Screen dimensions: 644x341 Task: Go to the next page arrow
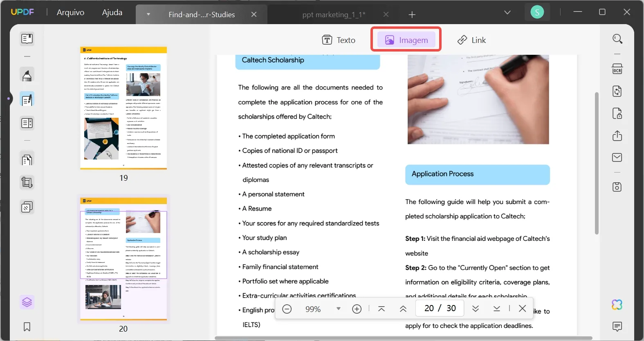476,309
